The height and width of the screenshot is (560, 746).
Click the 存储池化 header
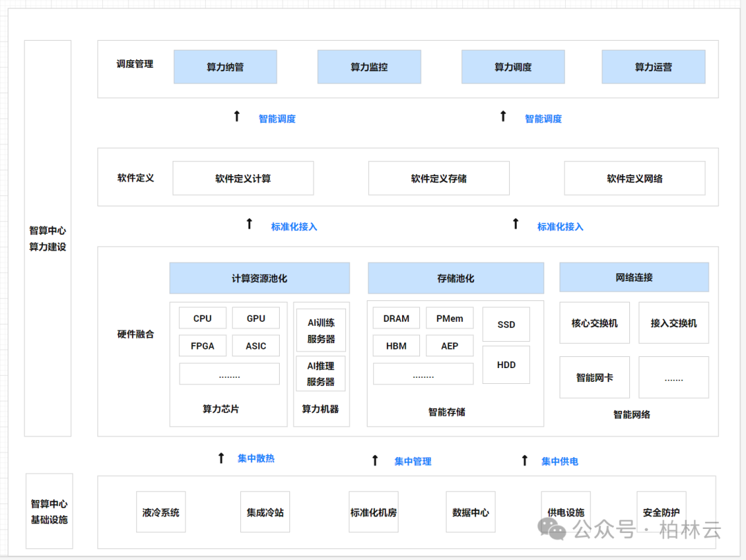(455, 278)
